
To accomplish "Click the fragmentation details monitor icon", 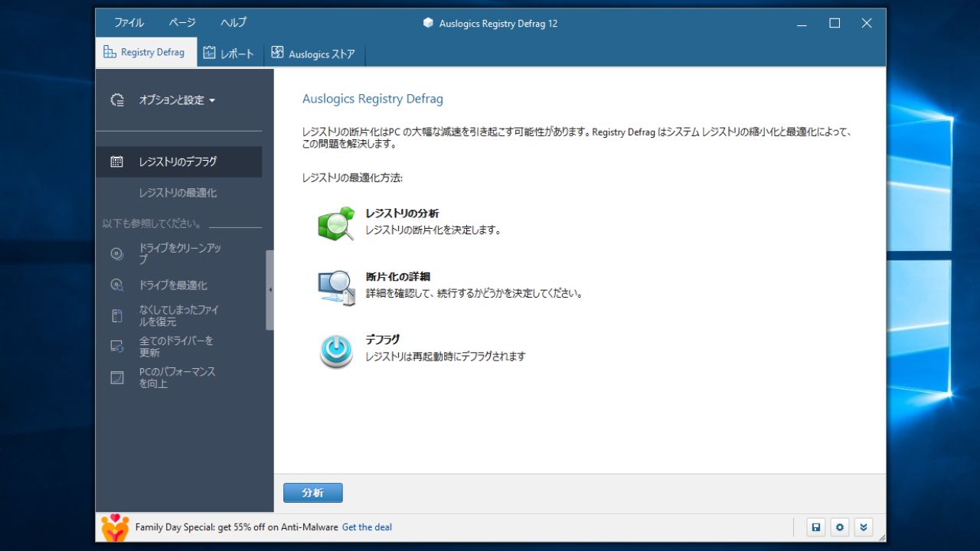I will [336, 288].
